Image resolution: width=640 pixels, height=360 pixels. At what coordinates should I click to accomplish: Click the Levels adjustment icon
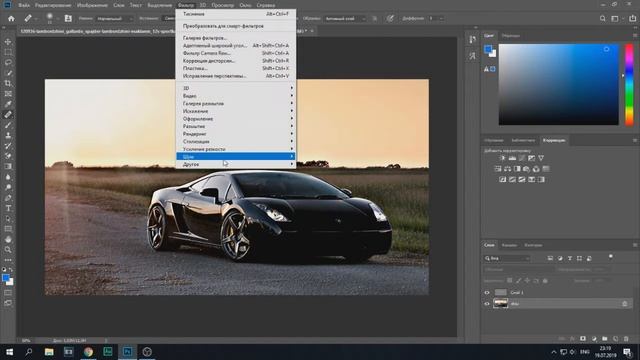512,158
